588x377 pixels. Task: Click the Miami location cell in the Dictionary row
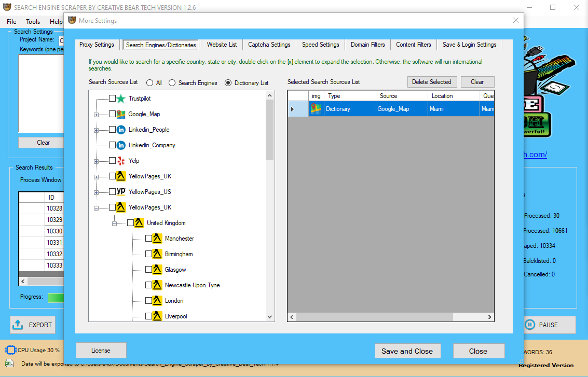pos(454,109)
